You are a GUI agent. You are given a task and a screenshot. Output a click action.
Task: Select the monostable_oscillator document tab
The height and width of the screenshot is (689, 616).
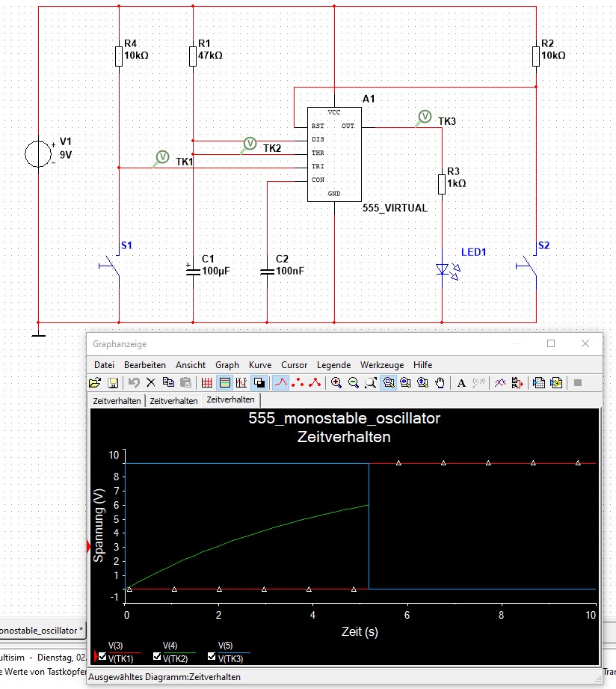(42, 630)
